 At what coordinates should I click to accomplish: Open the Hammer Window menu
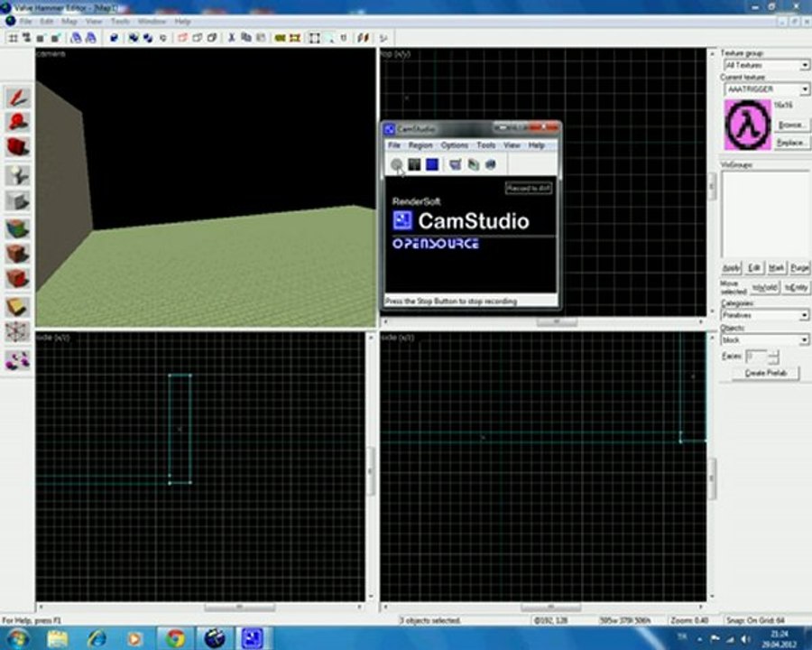tap(152, 22)
